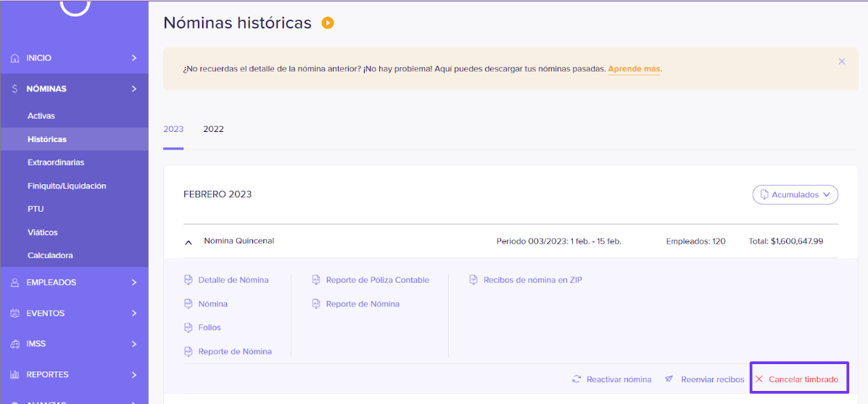This screenshot has height=404, width=868.
Task: Click the download icon in Acumulados button
Action: [x=764, y=195]
